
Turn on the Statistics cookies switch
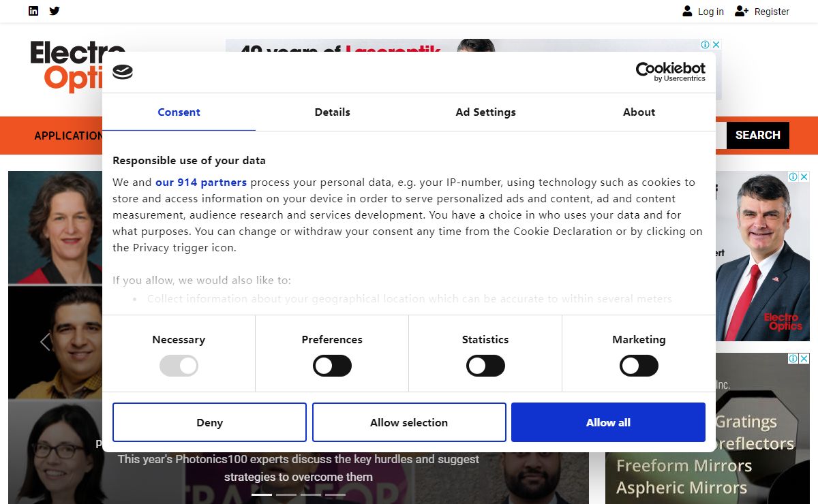[x=485, y=366]
